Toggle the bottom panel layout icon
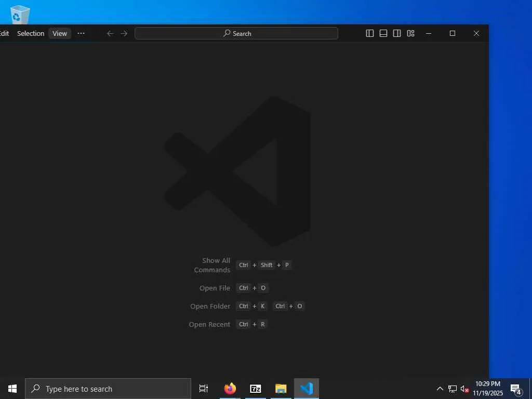532x399 pixels. (x=383, y=33)
